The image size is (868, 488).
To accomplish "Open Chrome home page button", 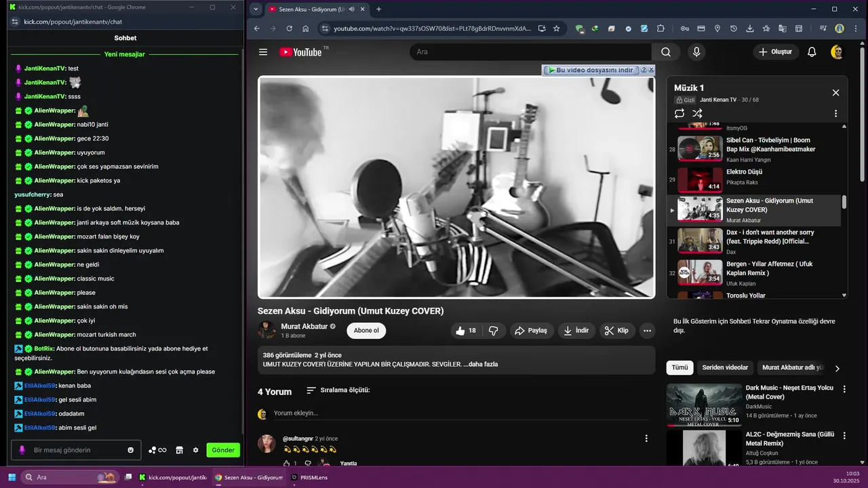I will coord(306,28).
